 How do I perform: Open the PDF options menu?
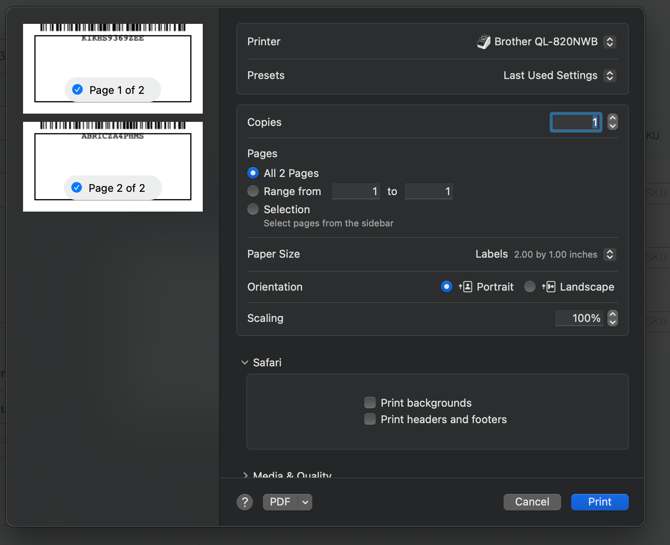288,502
